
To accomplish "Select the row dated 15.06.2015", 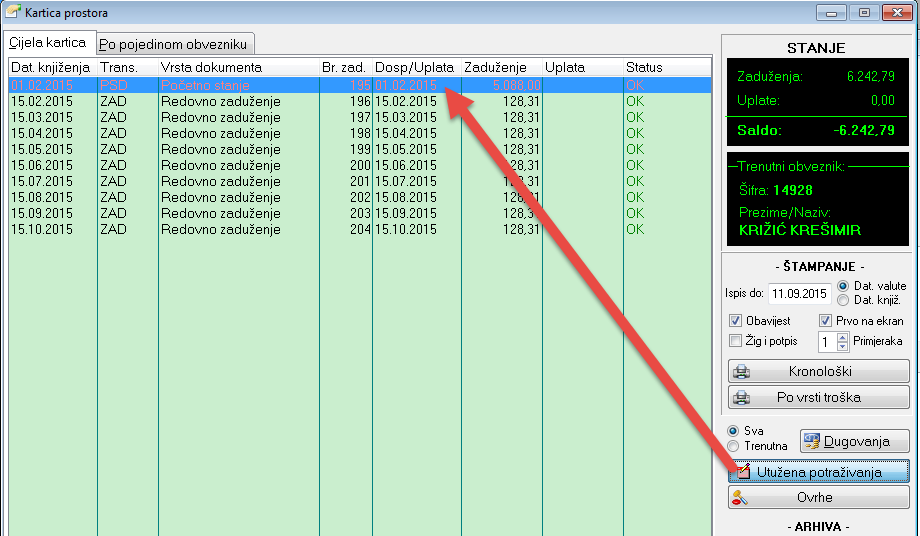I will (x=360, y=165).
